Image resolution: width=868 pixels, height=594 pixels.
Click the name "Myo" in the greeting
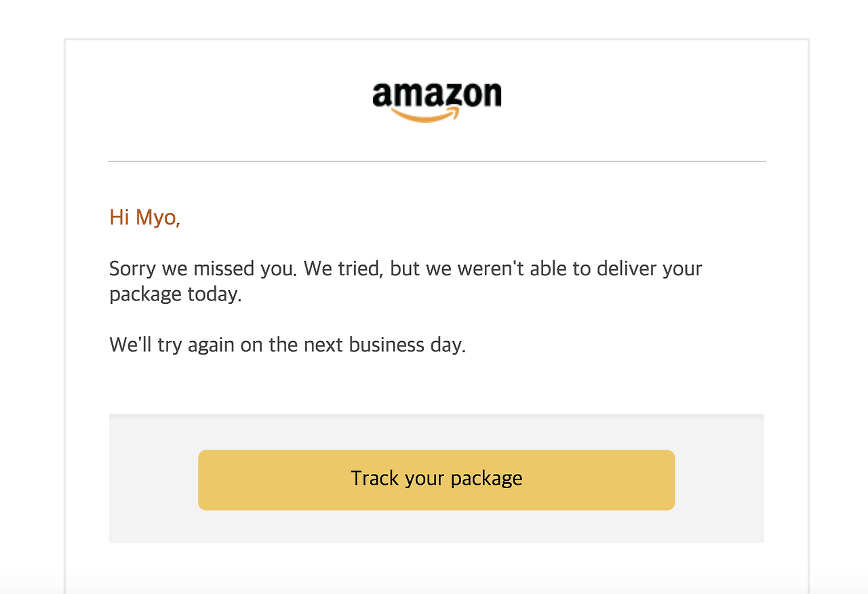pyautogui.click(x=156, y=218)
